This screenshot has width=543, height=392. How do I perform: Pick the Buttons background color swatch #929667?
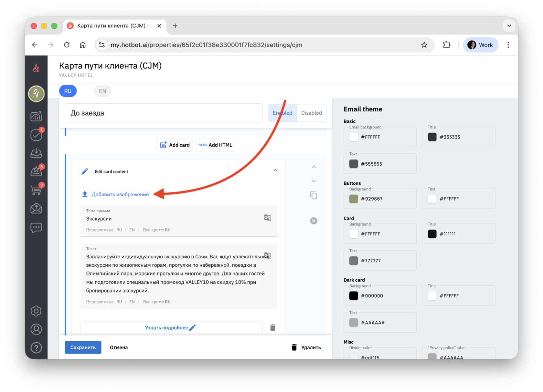(x=354, y=199)
